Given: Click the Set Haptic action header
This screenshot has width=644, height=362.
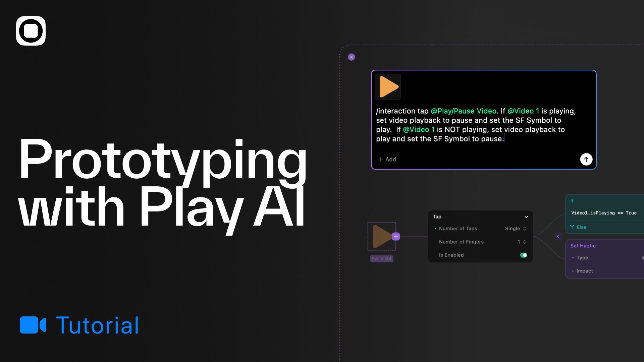Looking at the screenshot, I should (x=583, y=246).
